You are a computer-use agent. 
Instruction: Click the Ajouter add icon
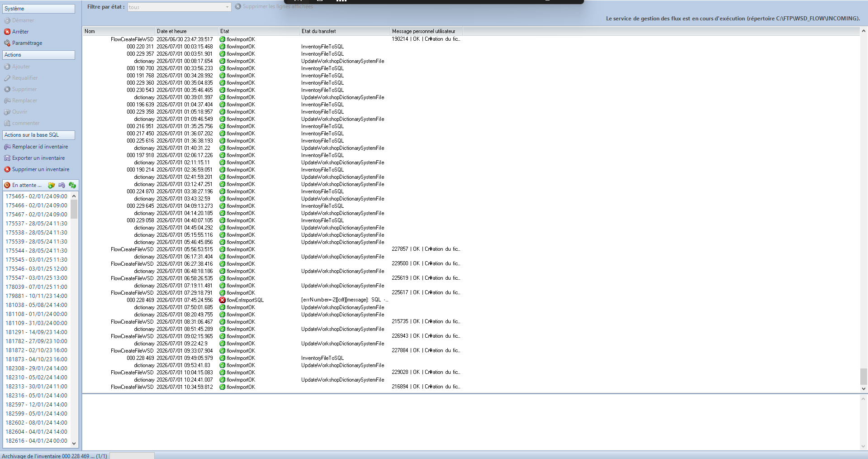(x=7, y=67)
